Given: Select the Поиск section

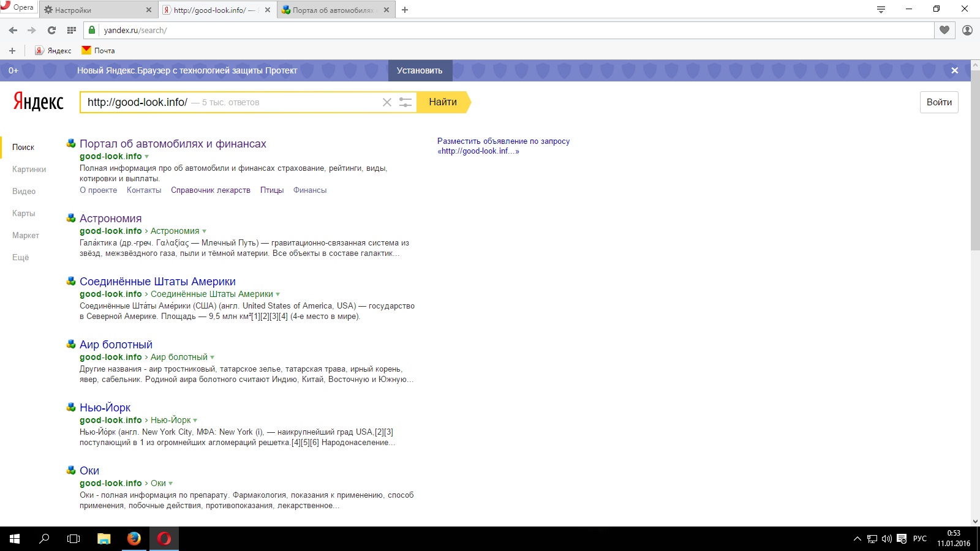Looking at the screenshot, I should (x=23, y=148).
